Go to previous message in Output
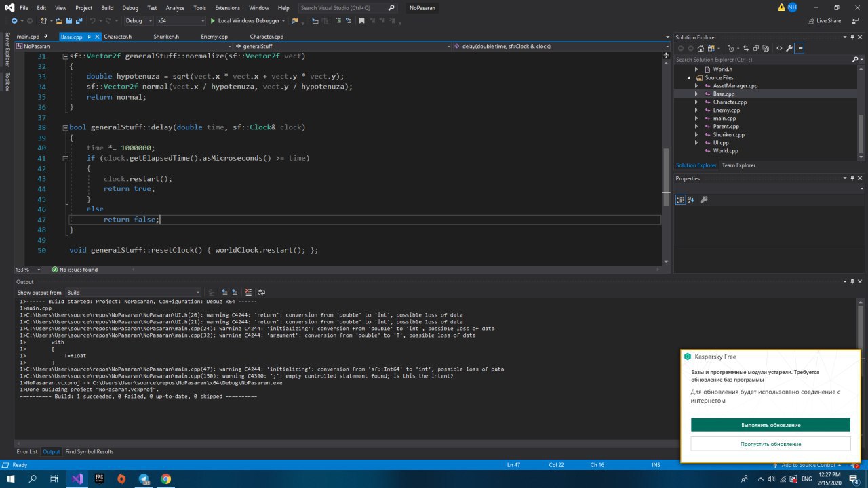 pyautogui.click(x=224, y=292)
